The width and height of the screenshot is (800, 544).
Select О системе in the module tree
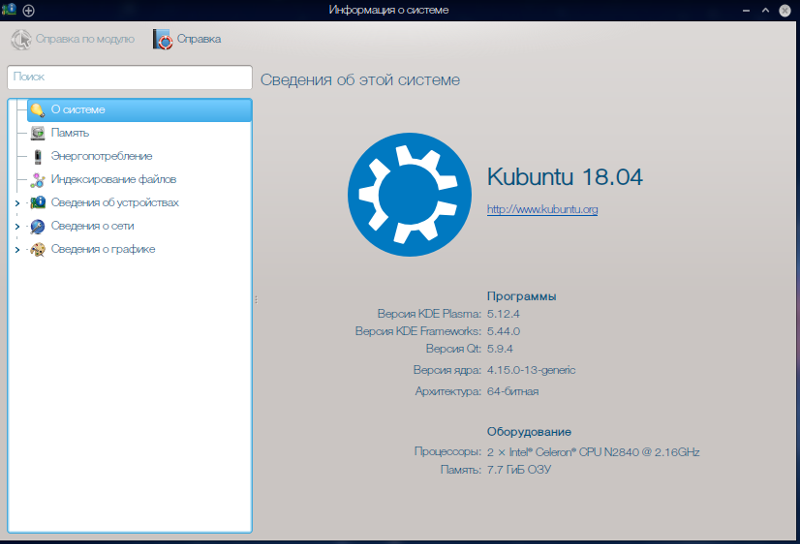(x=139, y=110)
